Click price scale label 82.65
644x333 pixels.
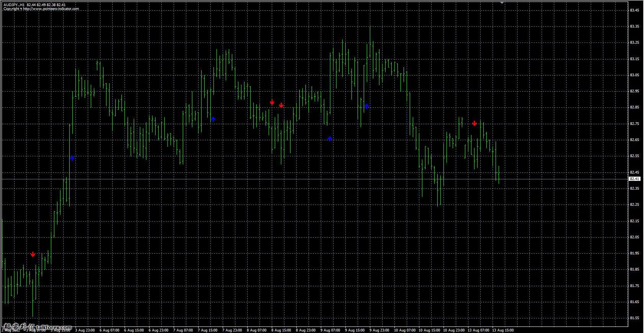[x=634, y=140]
